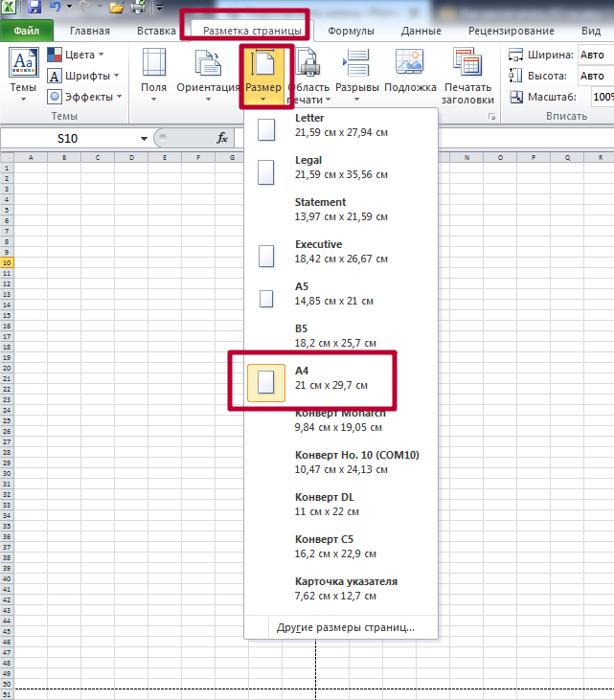Click the Save icon in quick access toolbar
Image resolution: width=614 pixels, height=700 pixels.
coord(34,8)
